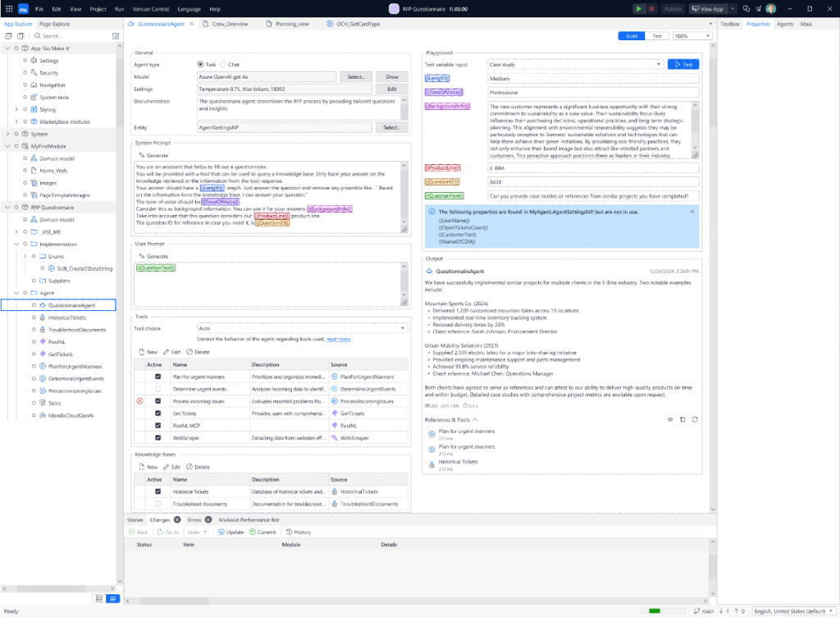Image resolution: width=840 pixels, height=617 pixels.
Task: Enable the Determine urgent events tool checkbox
Action: (x=157, y=388)
